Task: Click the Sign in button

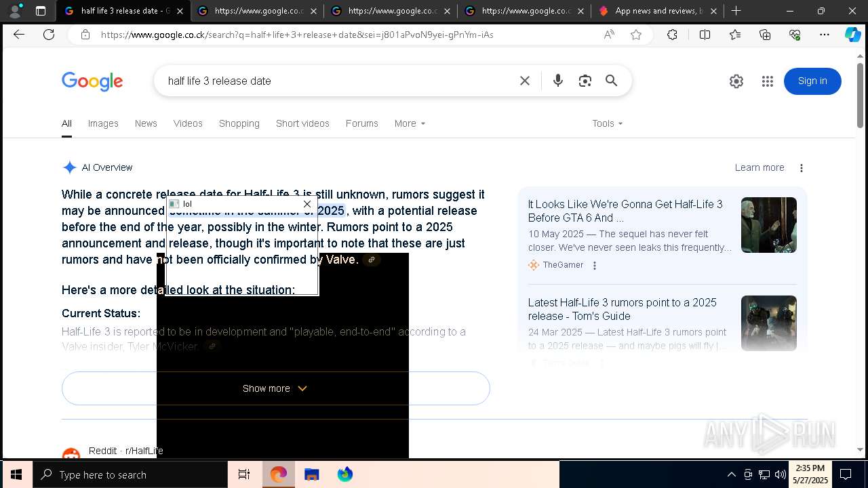Action: click(812, 81)
